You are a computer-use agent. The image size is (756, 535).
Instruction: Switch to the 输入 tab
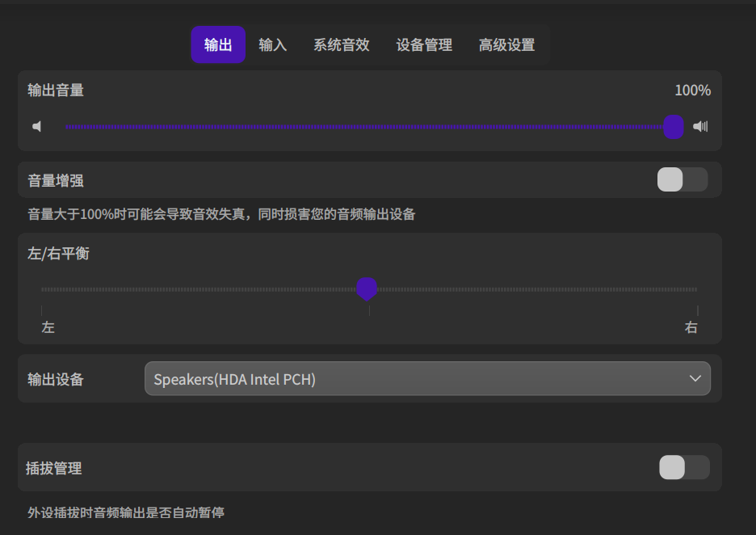(x=272, y=44)
